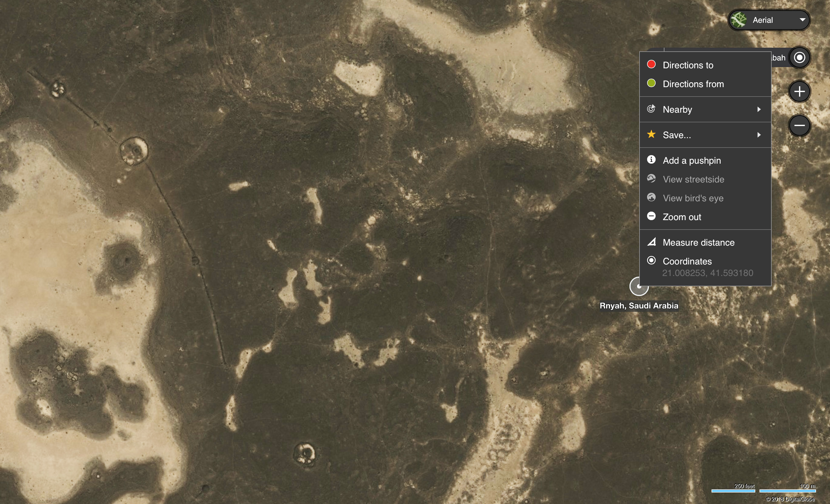Click the green Directions from dot icon

(x=651, y=83)
